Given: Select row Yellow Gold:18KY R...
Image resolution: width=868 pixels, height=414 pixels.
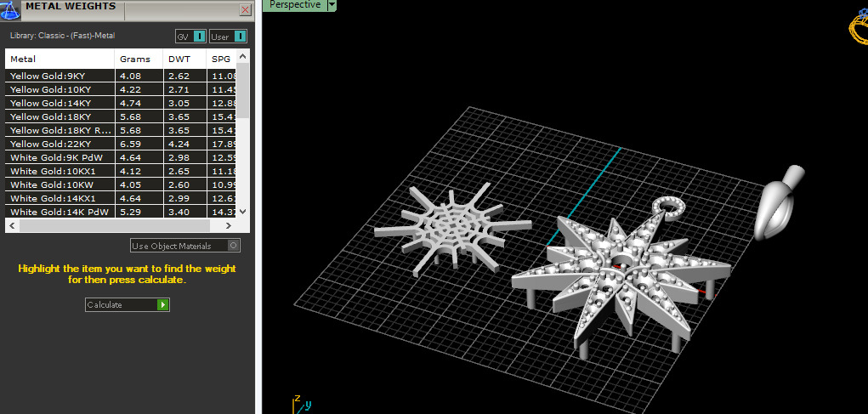Looking at the screenshot, I should pos(121,131).
